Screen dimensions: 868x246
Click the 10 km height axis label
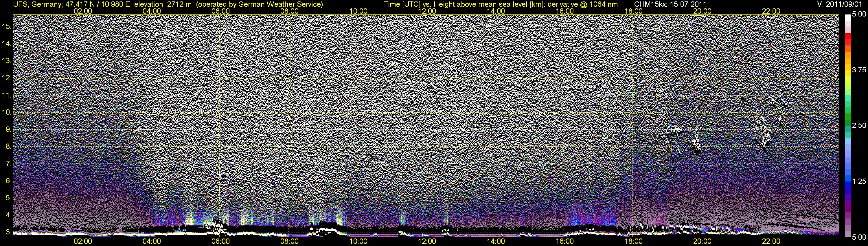[7, 112]
